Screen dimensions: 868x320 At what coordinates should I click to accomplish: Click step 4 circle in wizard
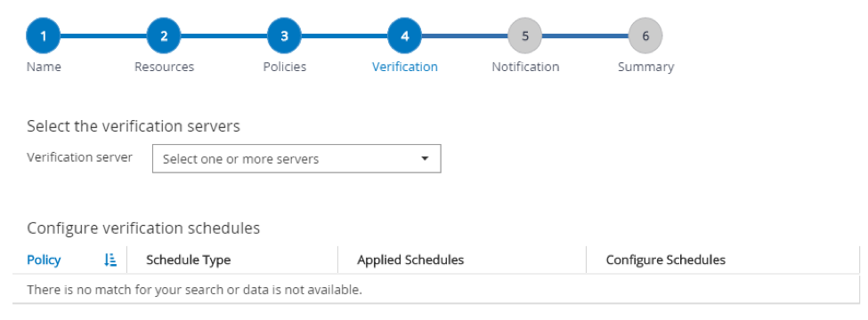coord(405,36)
